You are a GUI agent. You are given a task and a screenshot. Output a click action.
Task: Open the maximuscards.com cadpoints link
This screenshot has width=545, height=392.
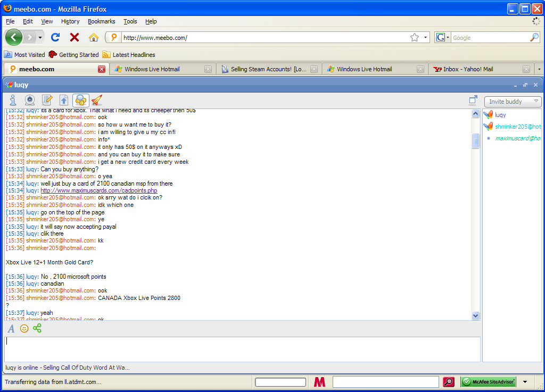tap(98, 190)
